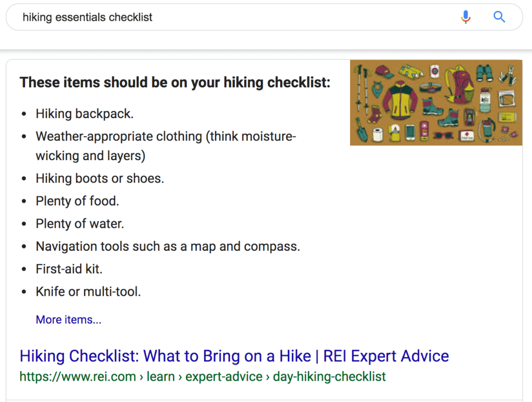Click the Plenty of food bullet
532x402 pixels.
[77, 201]
